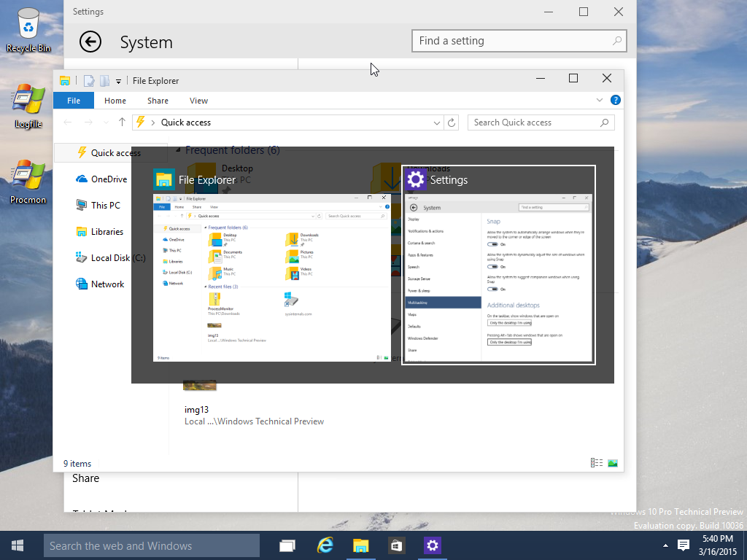The width and height of the screenshot is (747, 560).
Task: Select Libraries in navigation pane
Action: pos(99,231)
